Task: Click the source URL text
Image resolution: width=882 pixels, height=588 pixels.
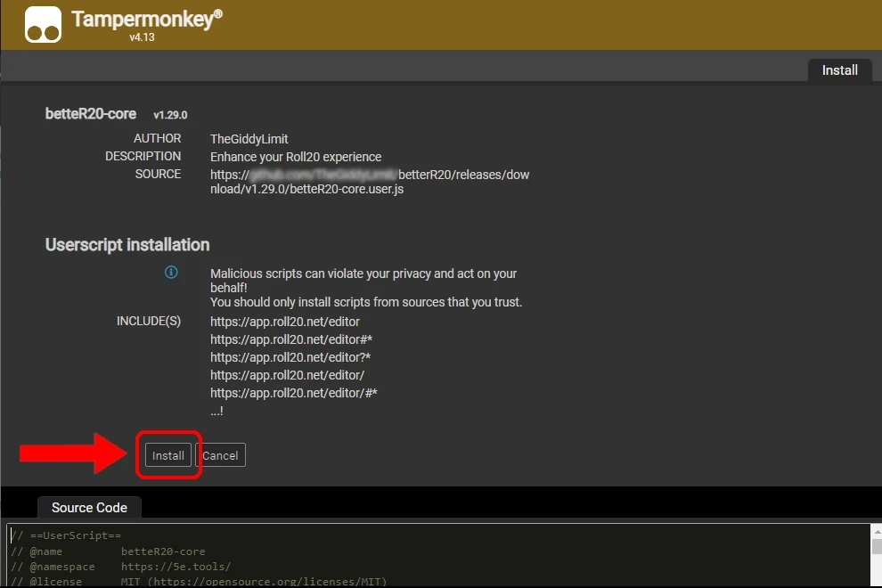Action: point(370,182)
